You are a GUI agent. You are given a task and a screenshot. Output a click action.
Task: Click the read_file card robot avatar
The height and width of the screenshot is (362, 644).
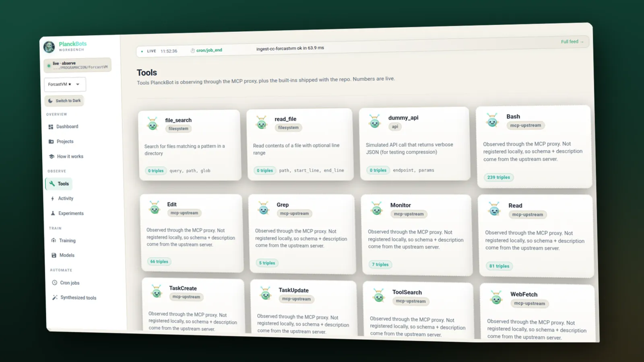[261, 123]
